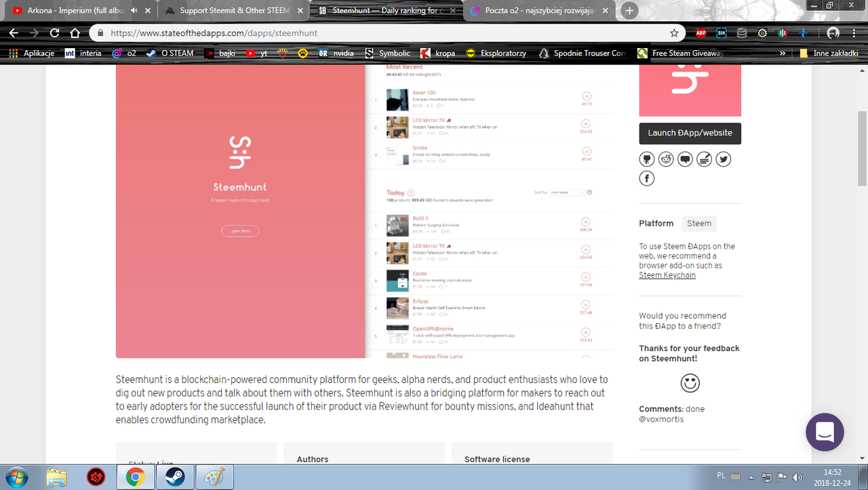
Task: Click the smiley feedback face icon
Action: [x=690, y=383]
